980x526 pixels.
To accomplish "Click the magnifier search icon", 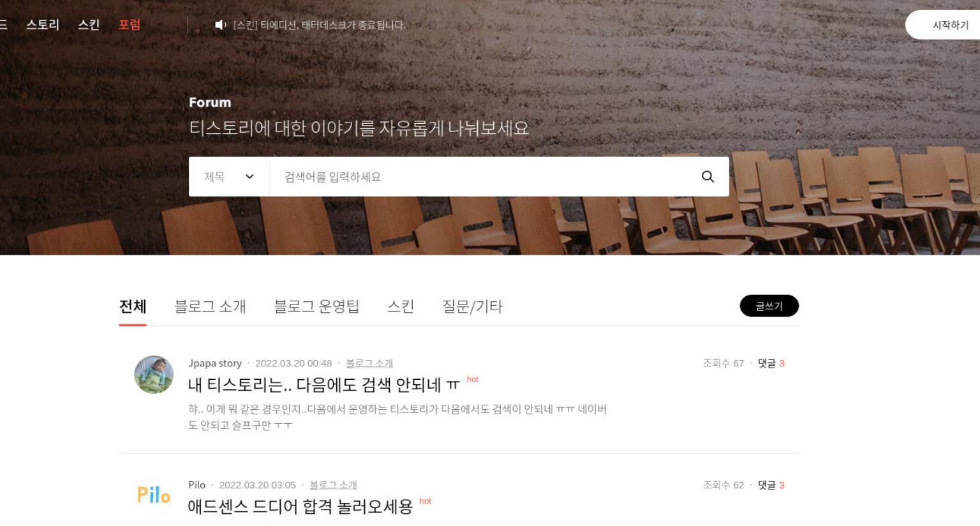I will click(x=708, y=177).
